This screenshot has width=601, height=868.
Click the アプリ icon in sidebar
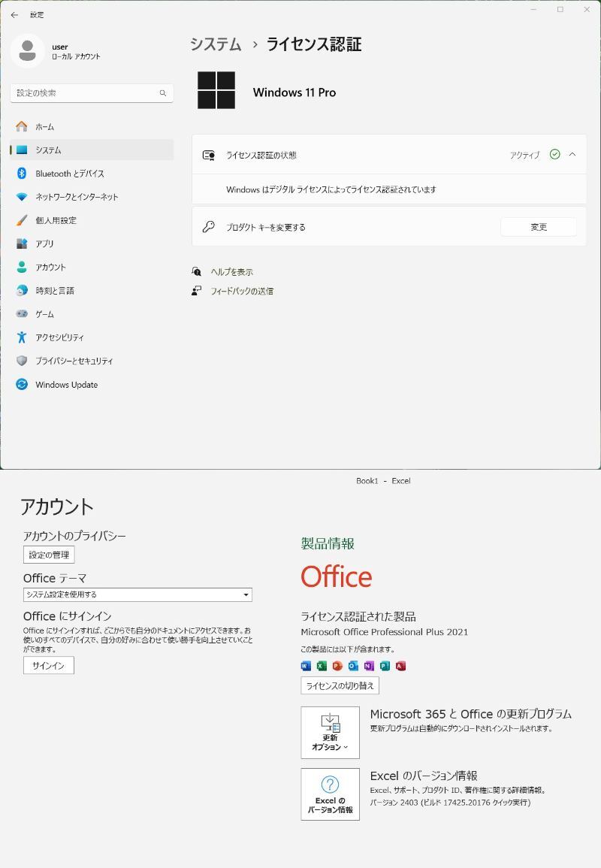tap(22, 243)
